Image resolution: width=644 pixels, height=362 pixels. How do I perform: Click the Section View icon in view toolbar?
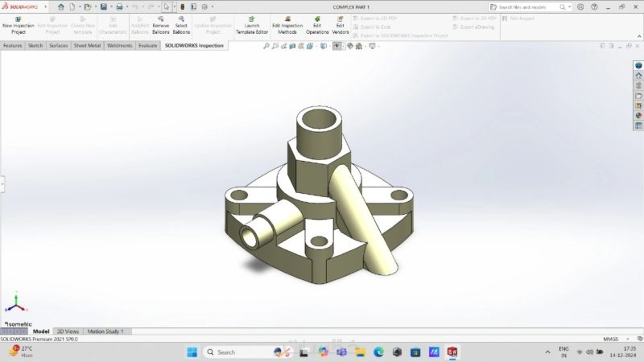292,46
